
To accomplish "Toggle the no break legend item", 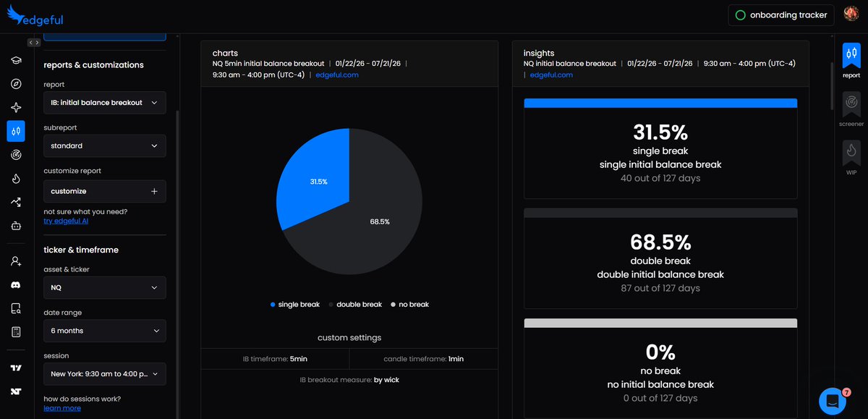I will [409, 305].
